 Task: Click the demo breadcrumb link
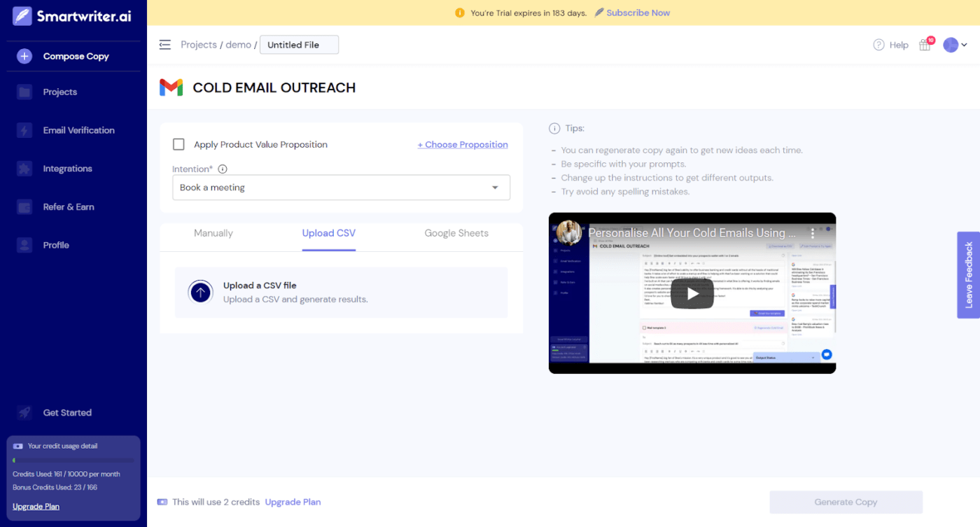(238, 45)
